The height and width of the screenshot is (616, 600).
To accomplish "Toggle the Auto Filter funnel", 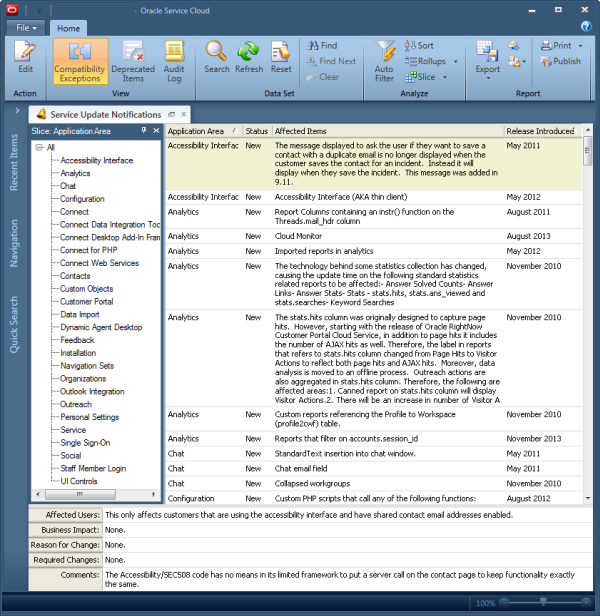I will click(x=384, y=61).
